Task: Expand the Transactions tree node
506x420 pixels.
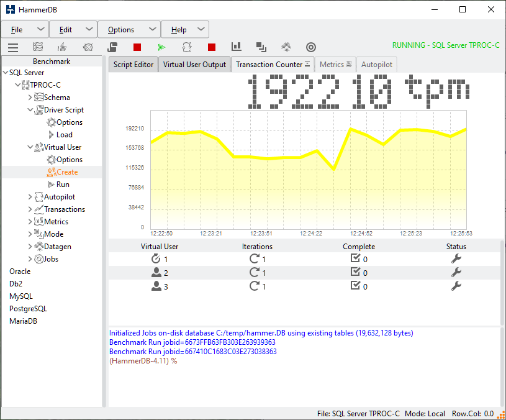Action: coord(30,209)
